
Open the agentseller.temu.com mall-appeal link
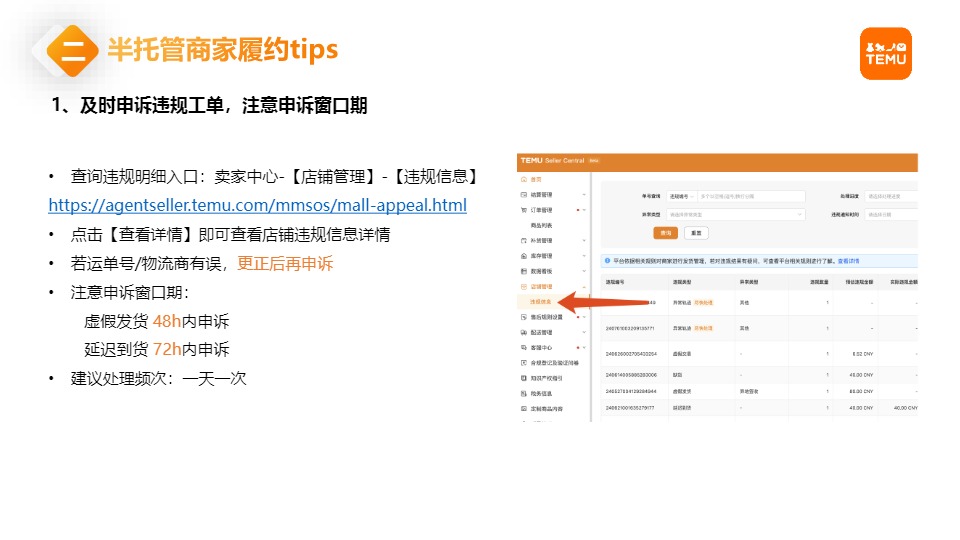tap(257, 206)
